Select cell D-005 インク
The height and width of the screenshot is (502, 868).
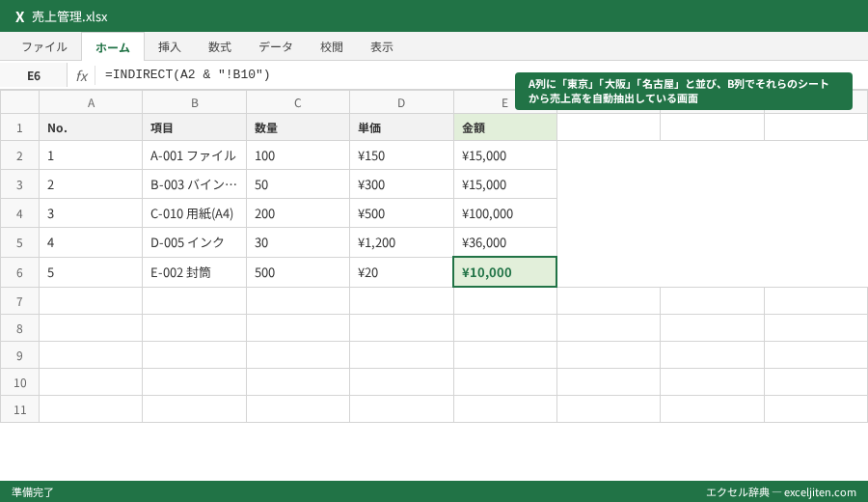point(194,242)
